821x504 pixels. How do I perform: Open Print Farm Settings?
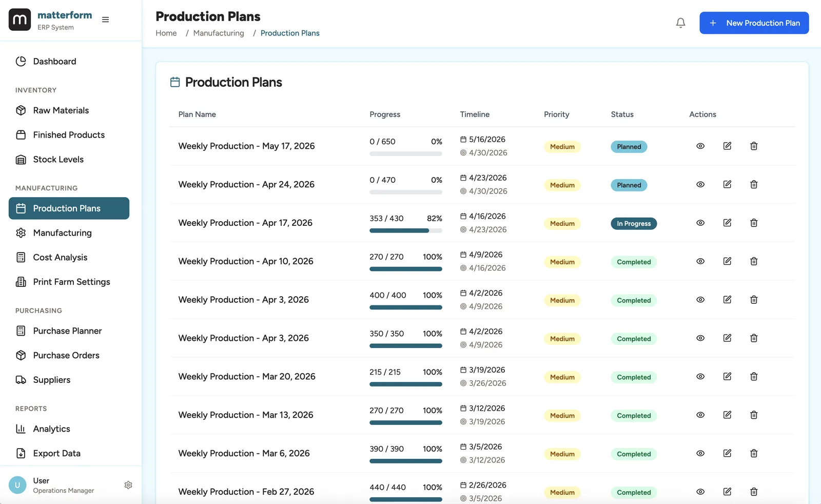(71, 282)
